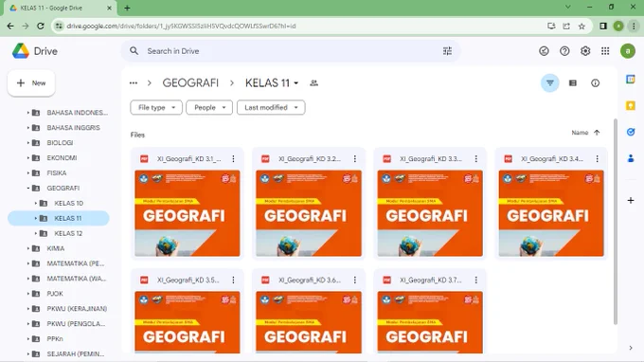Open more actions for XI_Geografi_KD 3.4
The width and height of the screenshot is (644, 362).
[598, 158]
